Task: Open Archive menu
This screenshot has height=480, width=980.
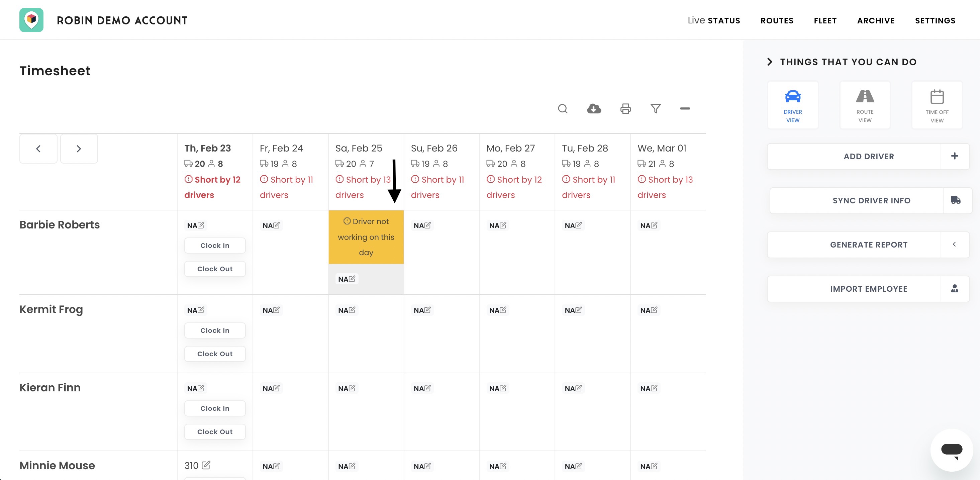Action: point(876,20)
